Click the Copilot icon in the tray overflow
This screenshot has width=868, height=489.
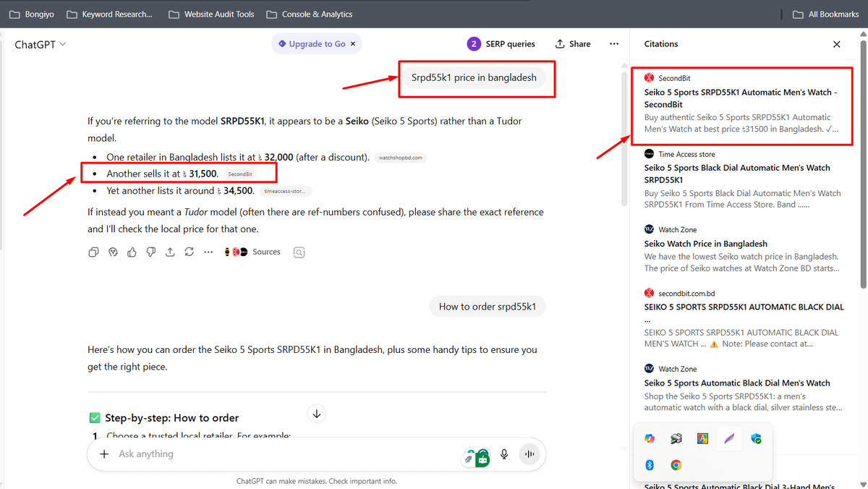pyautogui.click(x=649, y=438)
